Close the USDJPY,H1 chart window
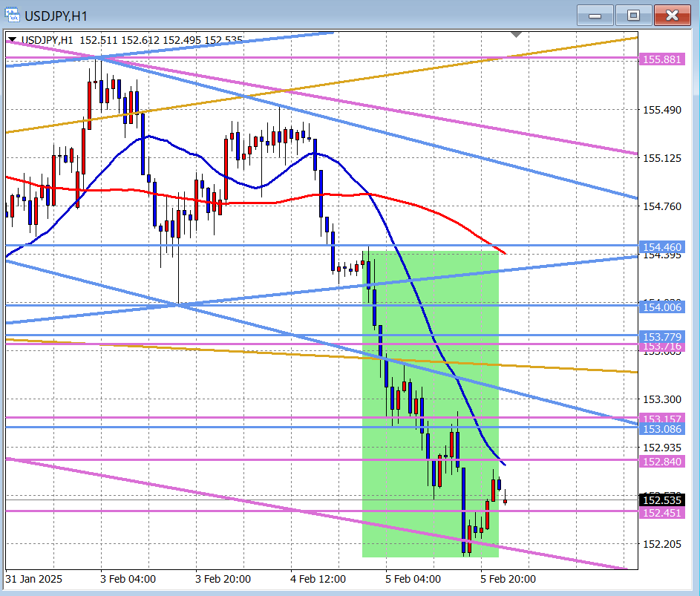This screenshot has width=700, height=596. point(673,15)
